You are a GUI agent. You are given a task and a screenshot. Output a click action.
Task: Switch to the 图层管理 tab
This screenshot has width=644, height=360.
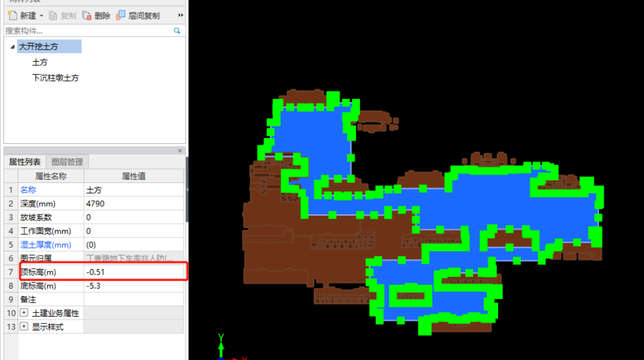(x=67, y=162)
